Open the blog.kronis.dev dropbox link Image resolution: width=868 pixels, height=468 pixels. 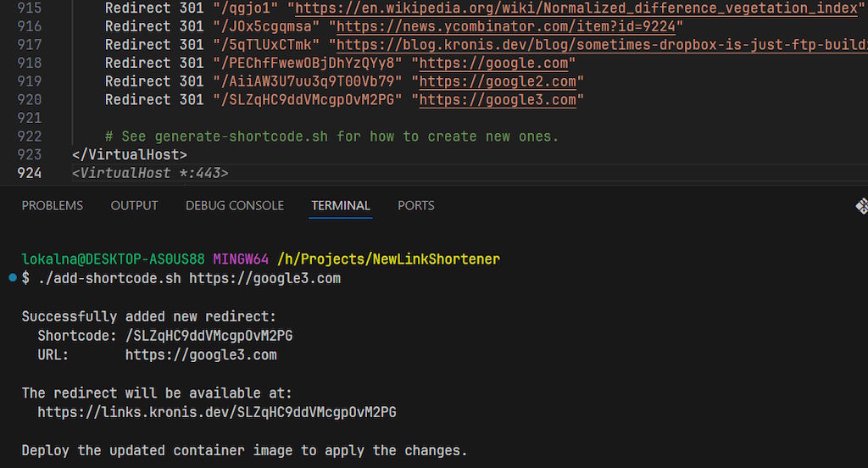click(x=603, y=45)
